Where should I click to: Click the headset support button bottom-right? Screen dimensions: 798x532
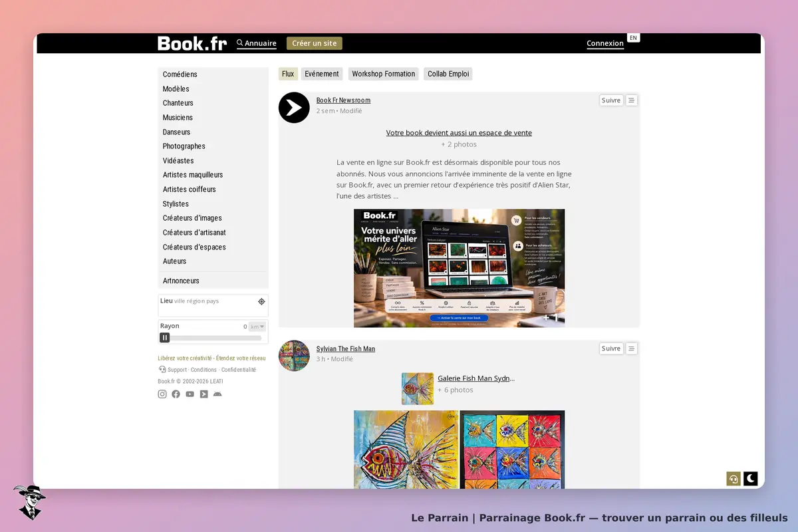coord(733,479)
